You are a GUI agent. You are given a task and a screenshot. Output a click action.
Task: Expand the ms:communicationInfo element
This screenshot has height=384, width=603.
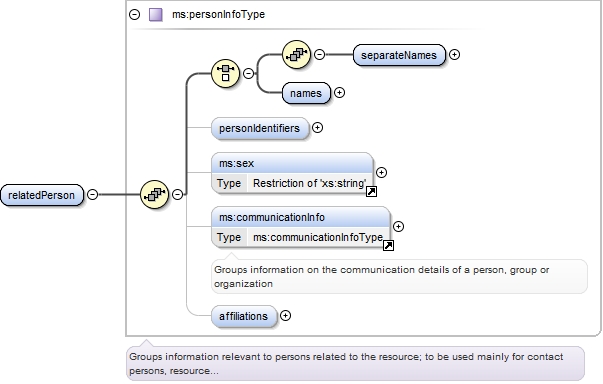[x=398, y=226]
